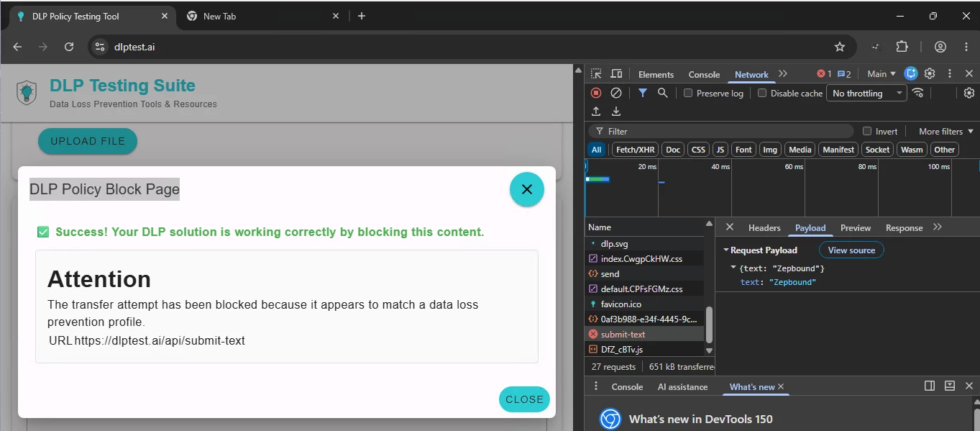Clear the network log
This screenshot has height=431, width=980.
616,93
